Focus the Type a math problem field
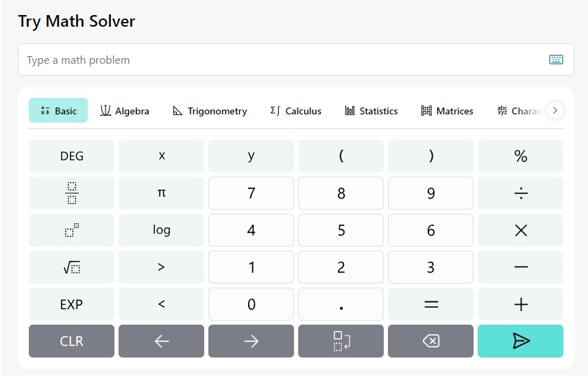588x376 pixels. (296, 60)
